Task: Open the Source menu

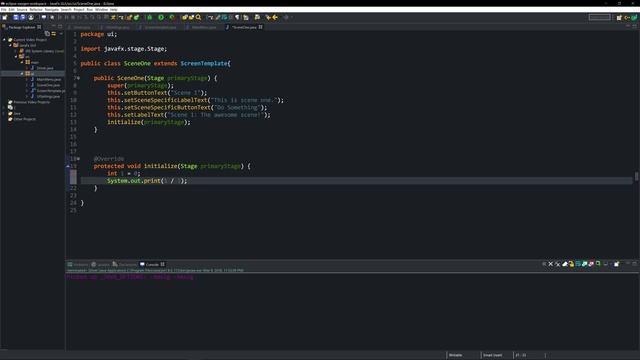Action: tap(22, 9)
